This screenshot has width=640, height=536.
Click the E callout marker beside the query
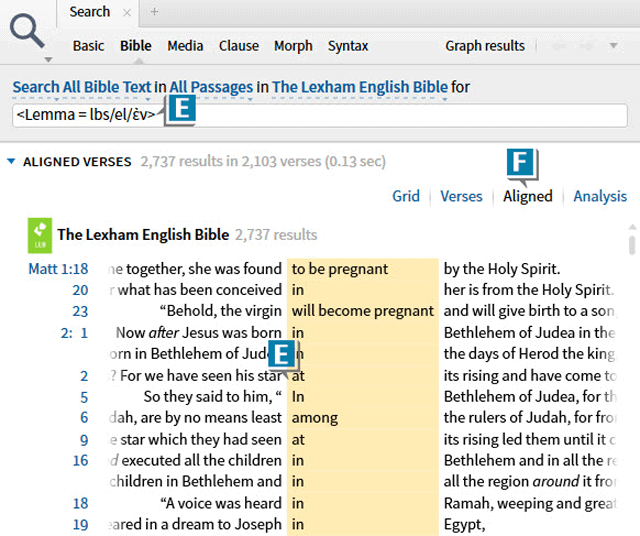tap(179, 112)
